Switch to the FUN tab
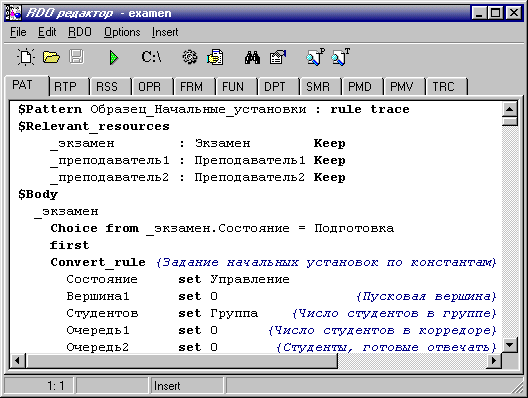The height and width of the screenshot is (398, 528). pos(236,87)
